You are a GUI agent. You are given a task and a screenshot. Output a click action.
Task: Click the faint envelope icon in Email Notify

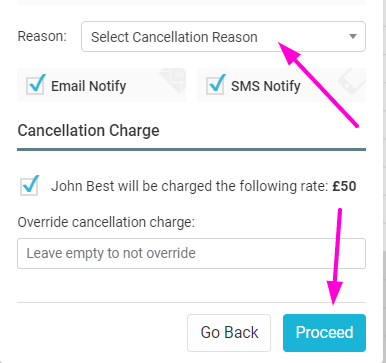(x=173, y=80)
